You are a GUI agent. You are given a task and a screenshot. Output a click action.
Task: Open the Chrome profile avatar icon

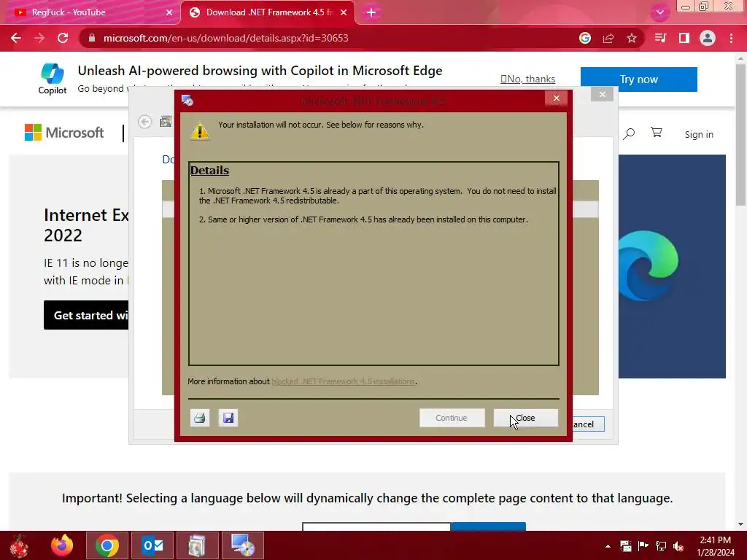tap(708, 38)
